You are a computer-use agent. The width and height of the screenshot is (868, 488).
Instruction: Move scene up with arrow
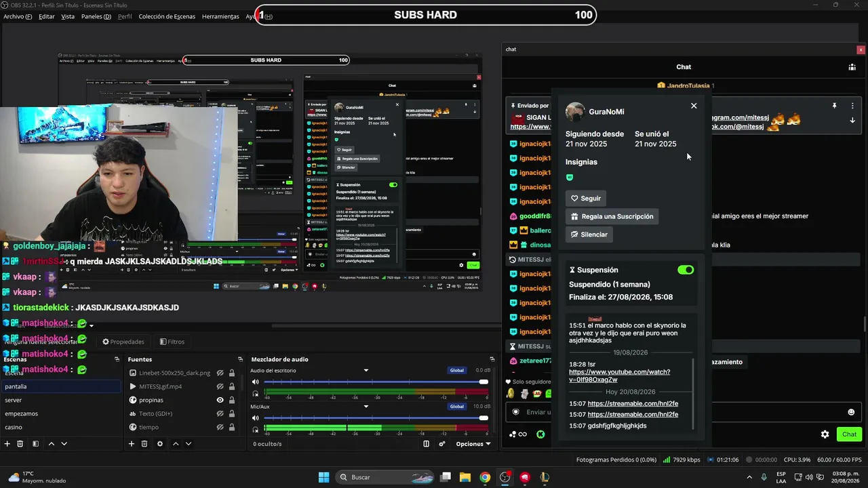pyautogui.click(x=51, y=444)
